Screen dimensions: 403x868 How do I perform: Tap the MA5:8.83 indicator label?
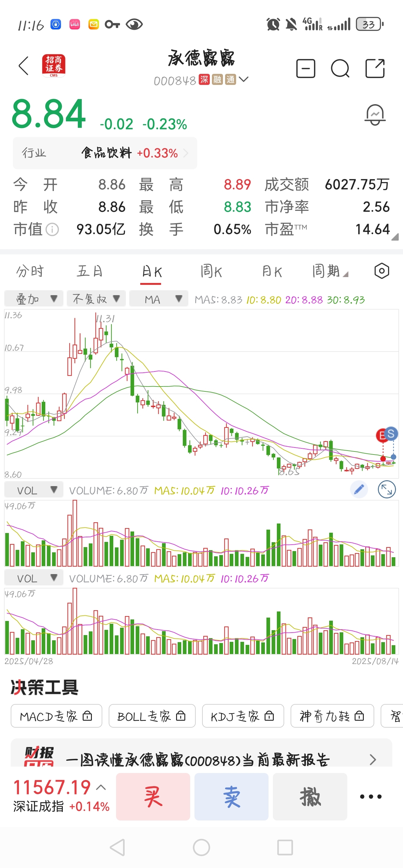tap(218, 299)
